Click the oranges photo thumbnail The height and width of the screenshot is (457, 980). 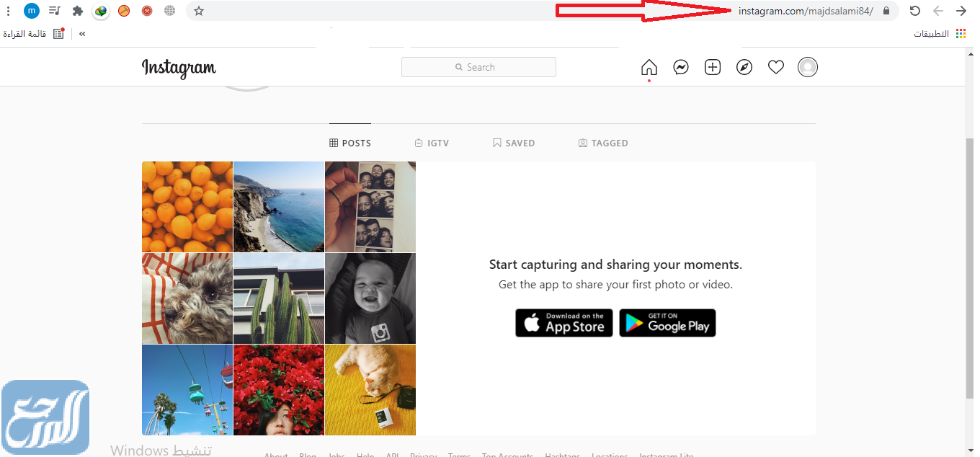coord(187,207)
